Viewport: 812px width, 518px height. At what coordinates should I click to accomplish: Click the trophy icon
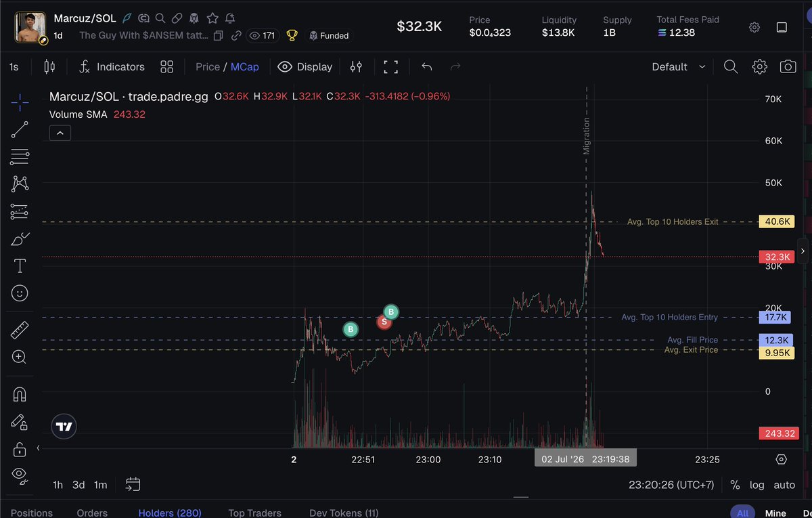[x=292, y=35]
